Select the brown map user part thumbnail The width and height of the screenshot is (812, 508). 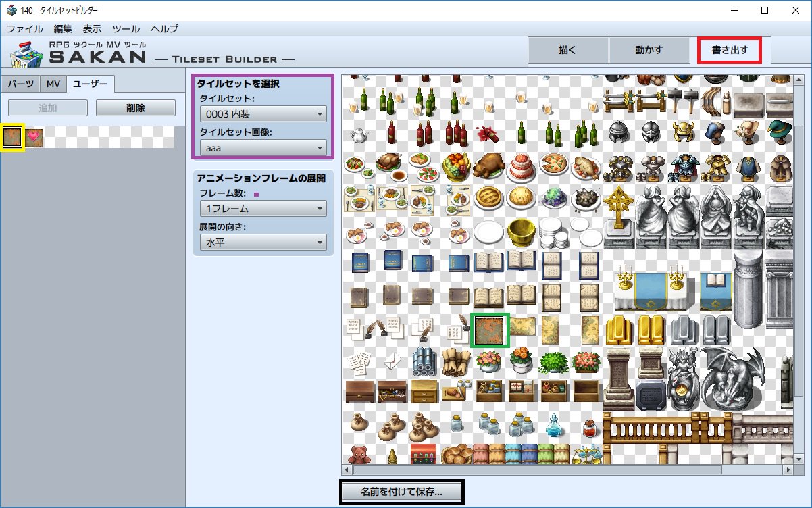click(13, 137)
